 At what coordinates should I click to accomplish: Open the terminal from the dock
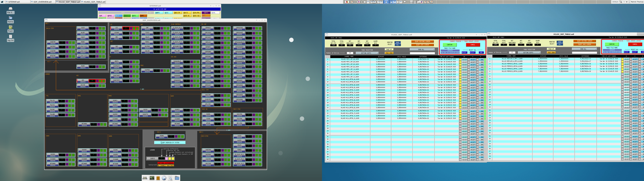[x=152, y=178]
